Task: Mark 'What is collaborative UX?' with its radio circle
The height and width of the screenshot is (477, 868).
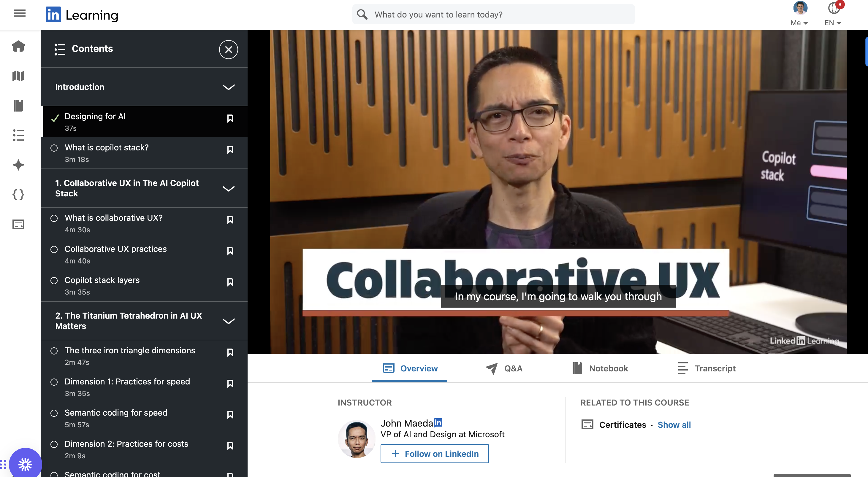Action: (x=54, y=218)
